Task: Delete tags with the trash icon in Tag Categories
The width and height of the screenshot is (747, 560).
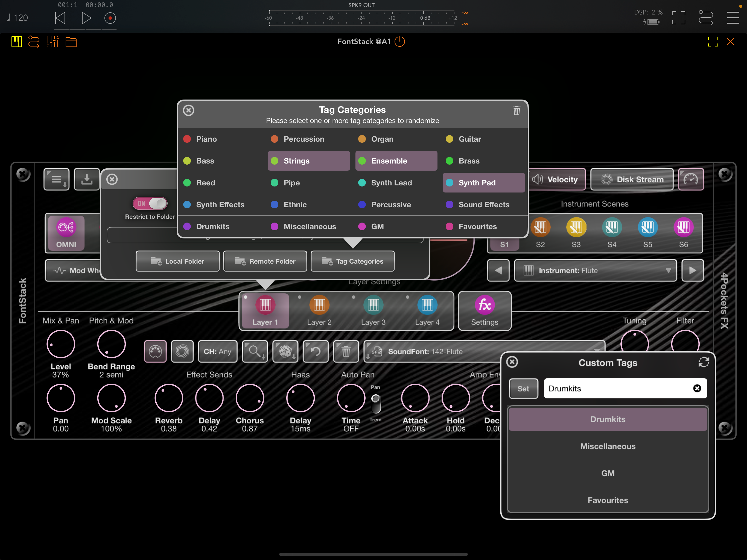Action: click(516, 110)
